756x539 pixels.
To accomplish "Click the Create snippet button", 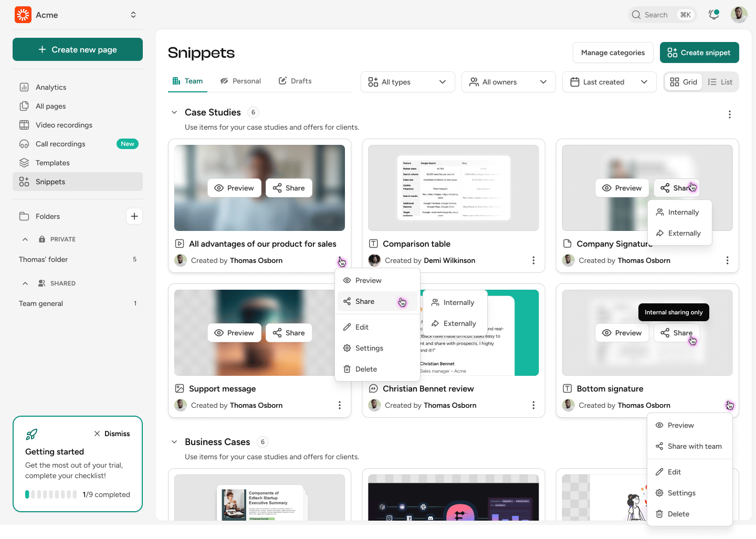I will (x=699, y=52).
